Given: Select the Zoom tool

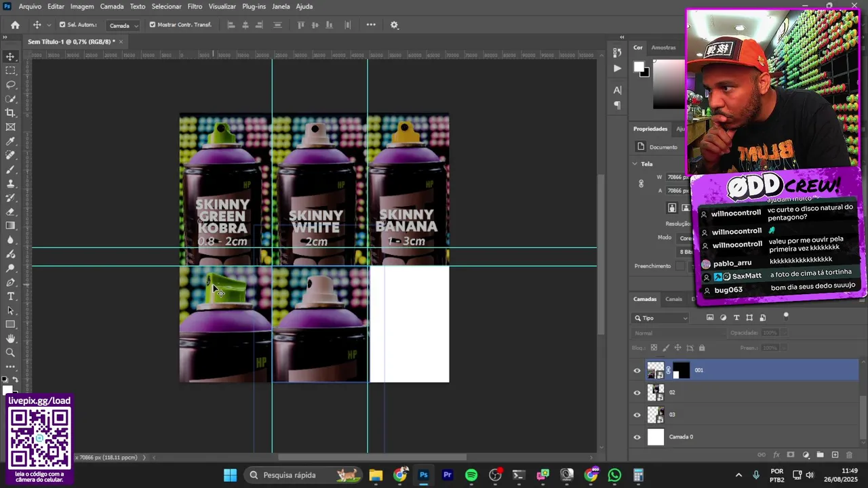Looking at the screenshot, I should [10, 352].
